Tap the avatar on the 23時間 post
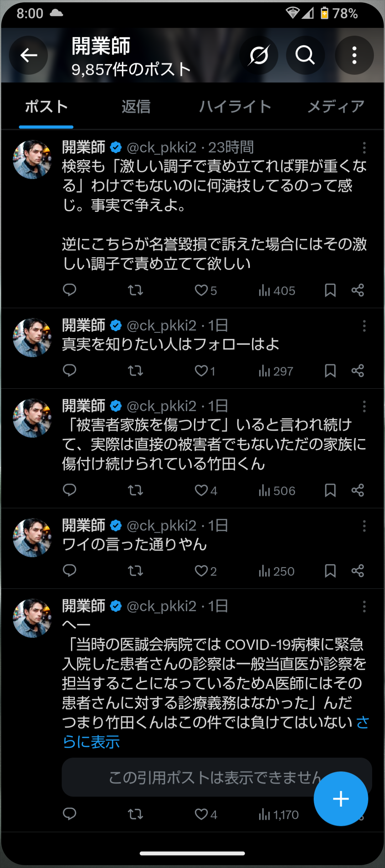Image resolution: width=385 pixels, height=868 pixels. (x=32, y=159)
